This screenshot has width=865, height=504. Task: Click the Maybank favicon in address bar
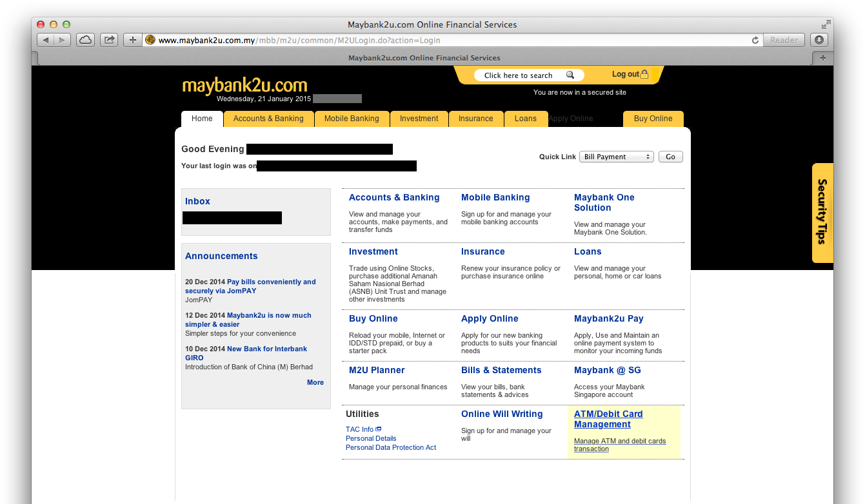[150, 40]
